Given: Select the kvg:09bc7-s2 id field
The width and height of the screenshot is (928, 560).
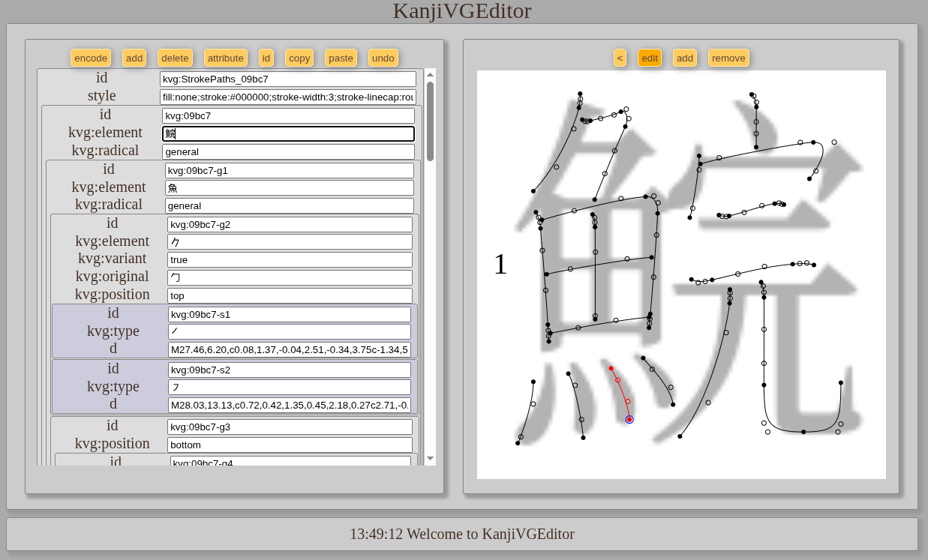Looking at the screenshot, I should [x=290, y=370].
